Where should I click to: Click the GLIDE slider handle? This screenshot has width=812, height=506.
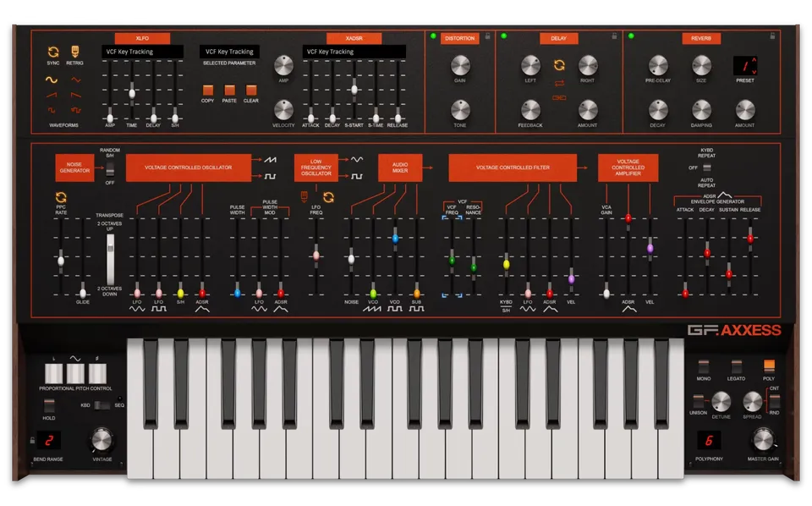[83, 293]
